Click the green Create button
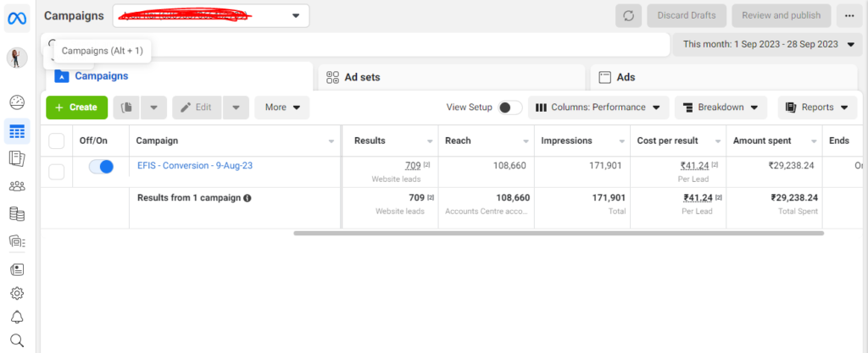The width and height of the screenshot is (868, 353). click(x=76, y=108)
